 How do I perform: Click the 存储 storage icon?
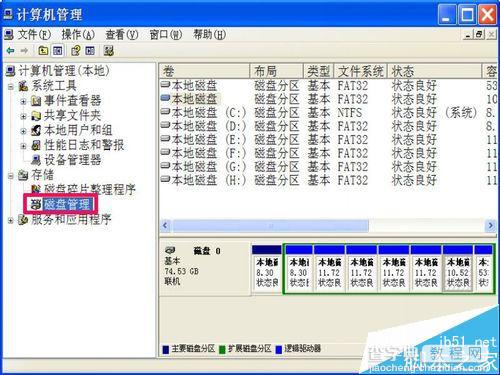coord(23,175)
